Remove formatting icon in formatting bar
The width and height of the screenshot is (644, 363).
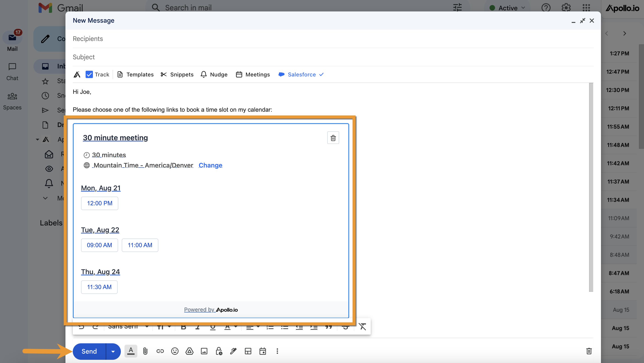(363, 327)
